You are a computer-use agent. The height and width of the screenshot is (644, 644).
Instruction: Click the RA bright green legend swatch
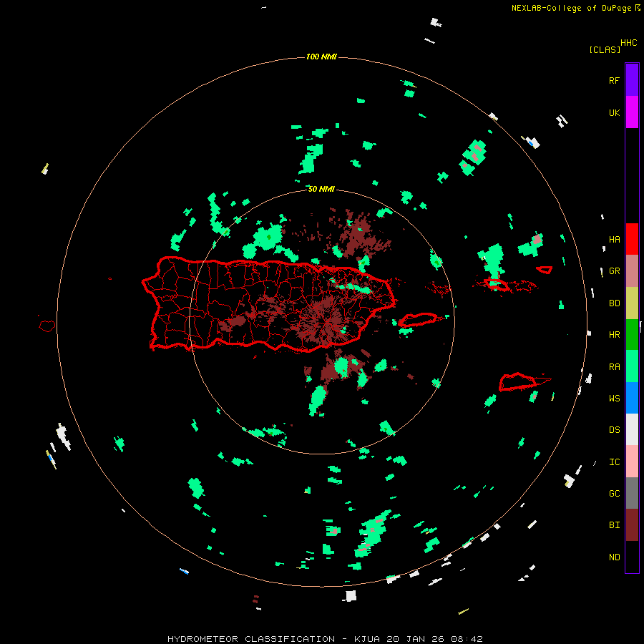point(632,366)
